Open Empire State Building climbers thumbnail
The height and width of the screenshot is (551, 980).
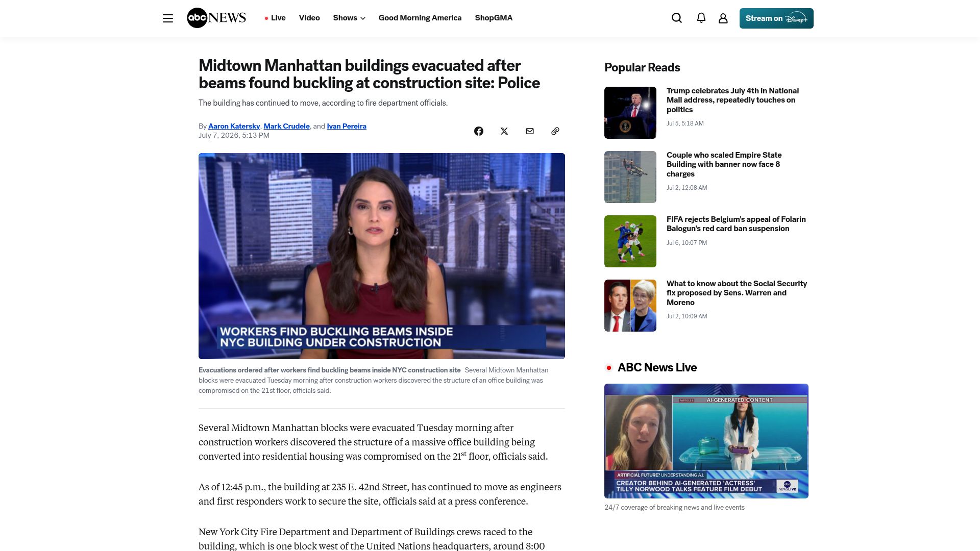pyautogui.click(x=630, y=177)
